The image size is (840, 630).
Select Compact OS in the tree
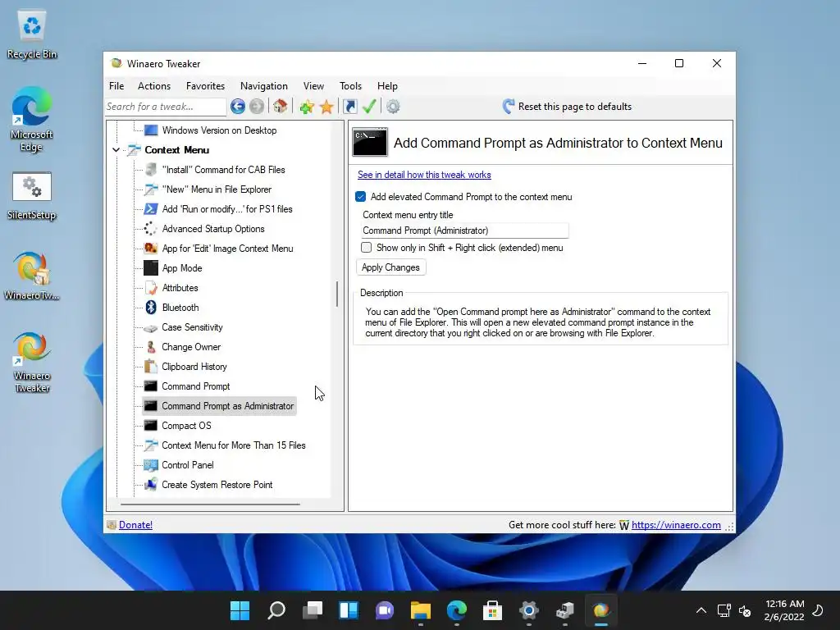(186, 426)
